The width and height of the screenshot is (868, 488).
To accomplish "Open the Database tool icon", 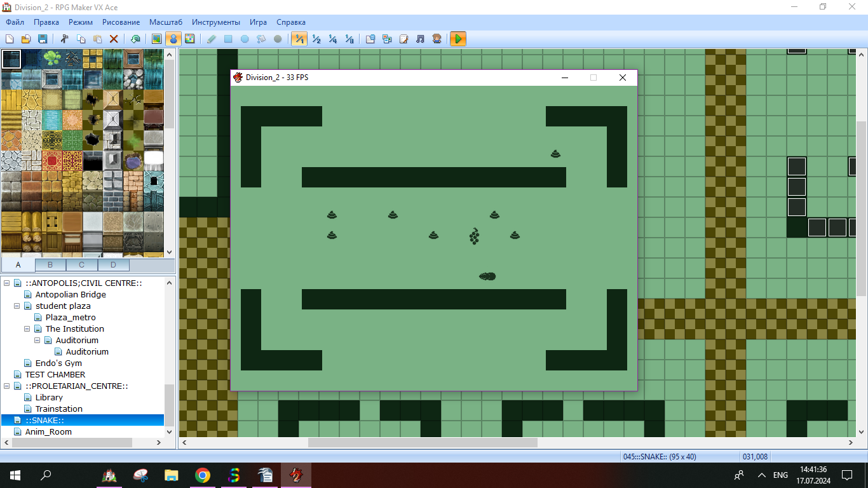I will click(x=370, y=39).
